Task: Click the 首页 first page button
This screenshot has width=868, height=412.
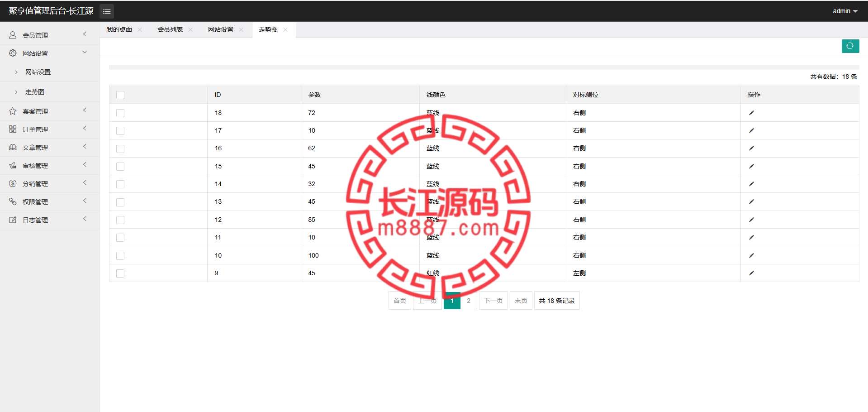Action: [400, 301]
